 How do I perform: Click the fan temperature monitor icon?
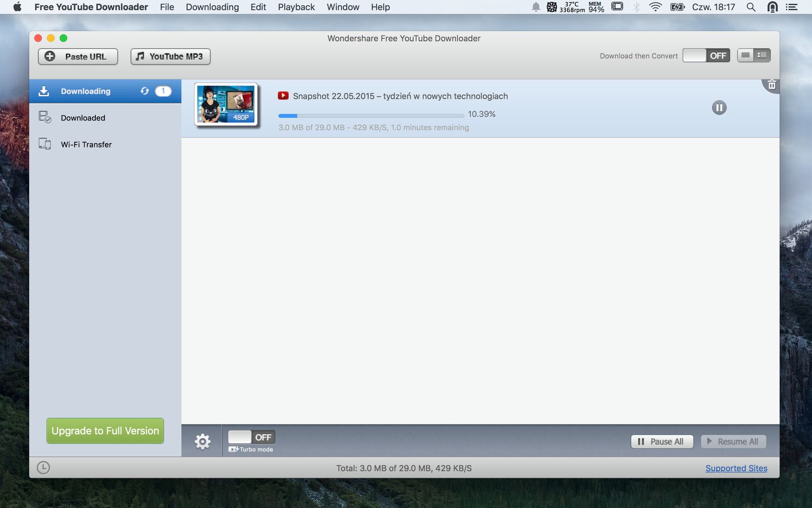552,7
